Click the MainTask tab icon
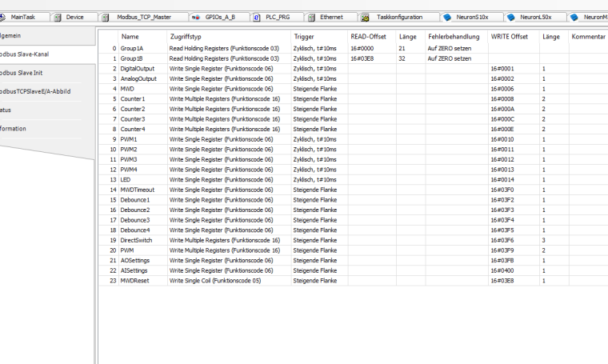608x364 pixels. click(4, 17)
